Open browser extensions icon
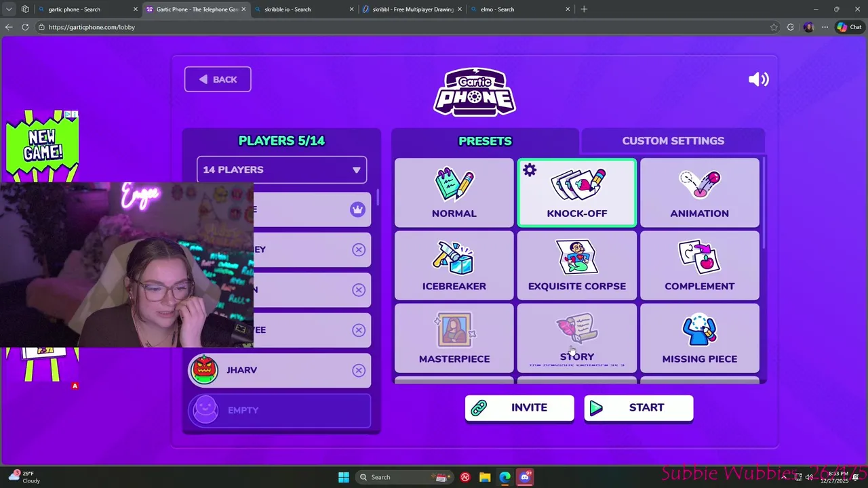 click(x=791, y=27)
